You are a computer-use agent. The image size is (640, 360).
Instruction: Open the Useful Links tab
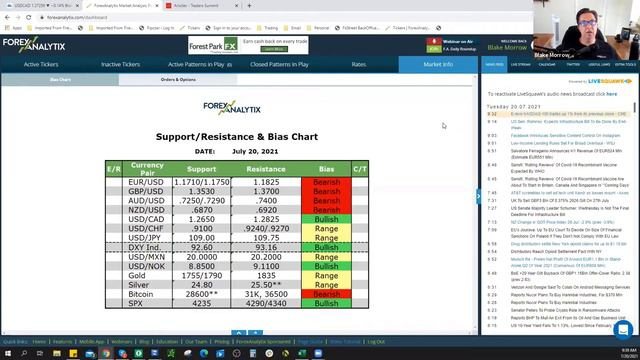[599, 64]
